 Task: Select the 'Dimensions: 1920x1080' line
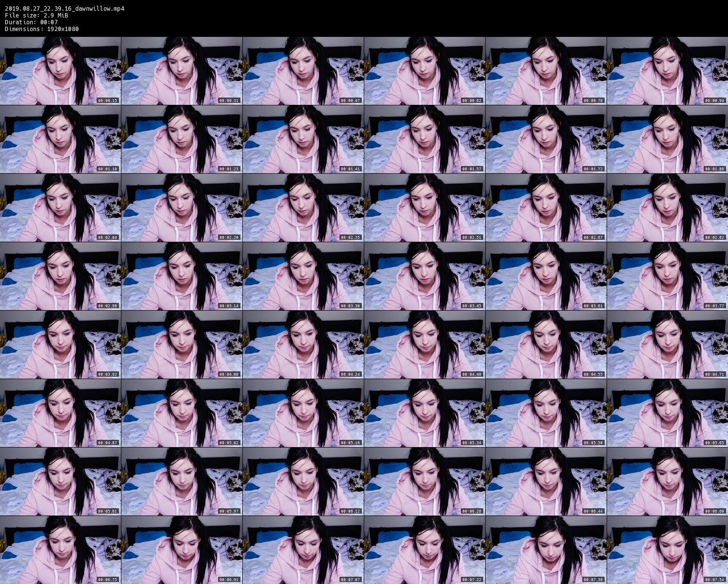[42, 29]
